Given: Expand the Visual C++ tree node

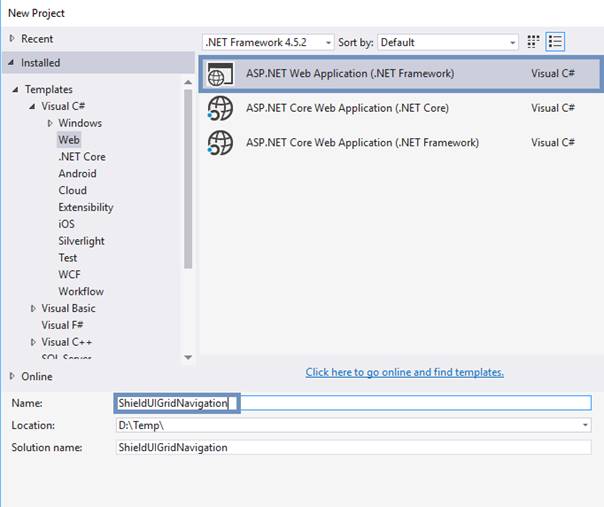Looking at the screenshot, I should [x=33, y=342].
